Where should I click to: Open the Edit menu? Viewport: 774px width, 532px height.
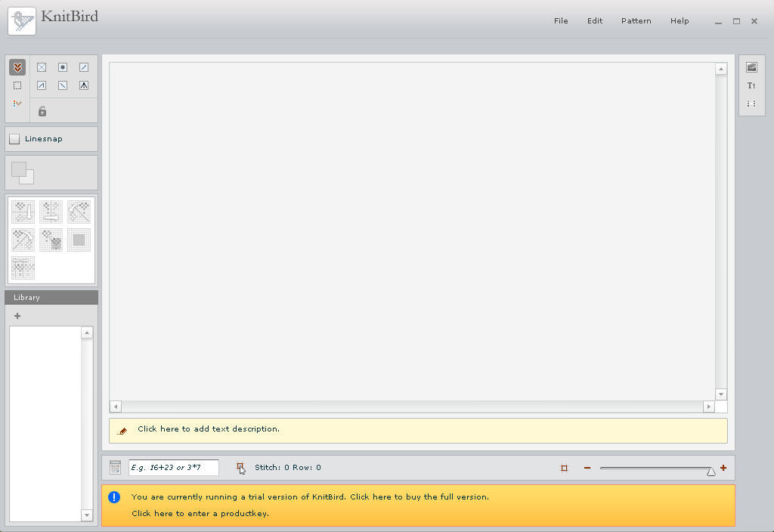coord(595,20)
